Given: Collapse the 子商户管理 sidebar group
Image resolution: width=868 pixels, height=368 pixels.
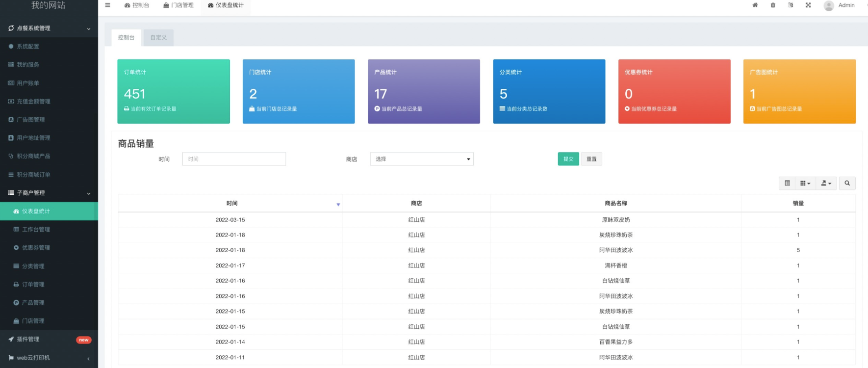Looking at the screenshot, I should tap(49, 193).
